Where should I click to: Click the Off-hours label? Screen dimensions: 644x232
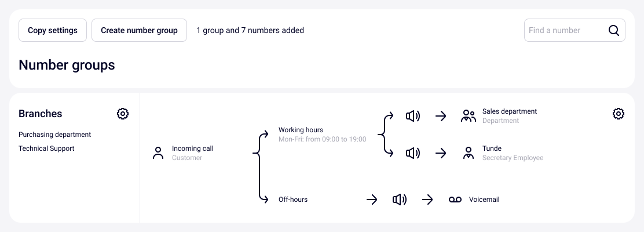click(292, 200)
